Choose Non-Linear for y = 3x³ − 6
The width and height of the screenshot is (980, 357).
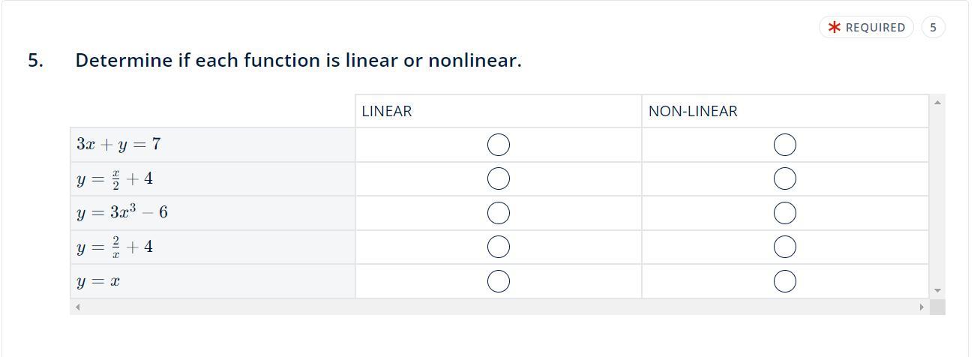(x=784, y=213)
